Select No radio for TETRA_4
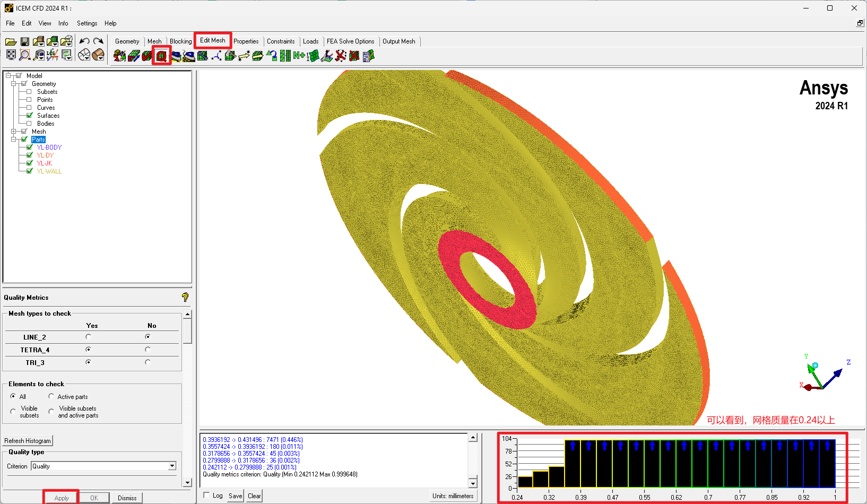The width and height of the screenshot is (867, 504). [x=148, y=349]
